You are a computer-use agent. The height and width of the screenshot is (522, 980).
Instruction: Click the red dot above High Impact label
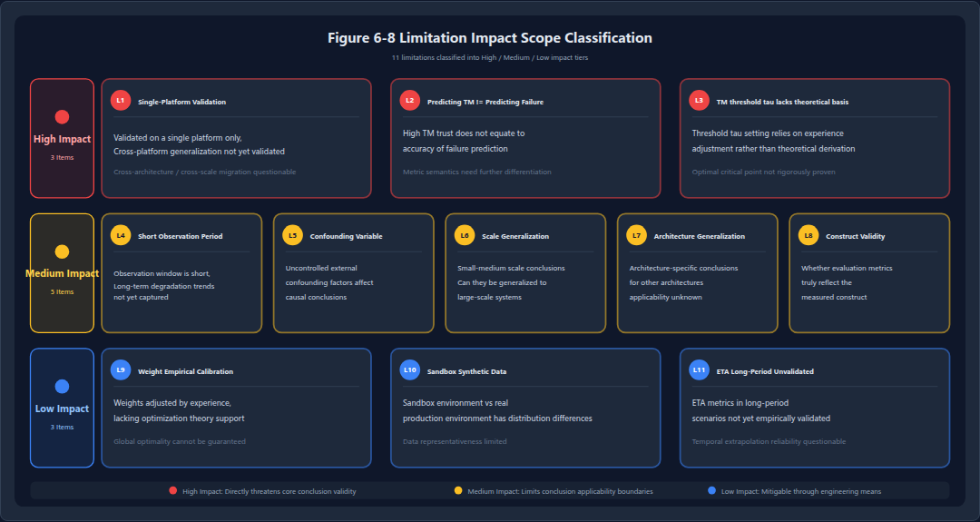click(62, 117)
